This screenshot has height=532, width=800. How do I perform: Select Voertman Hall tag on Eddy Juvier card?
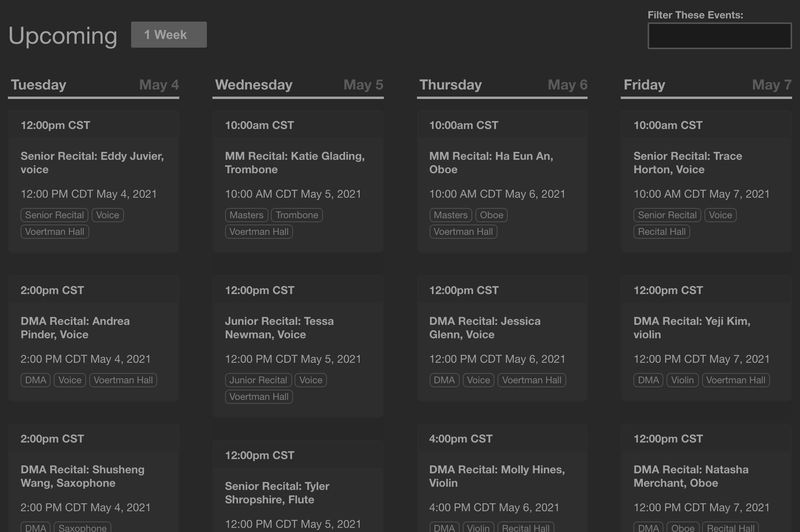point(55,232)
